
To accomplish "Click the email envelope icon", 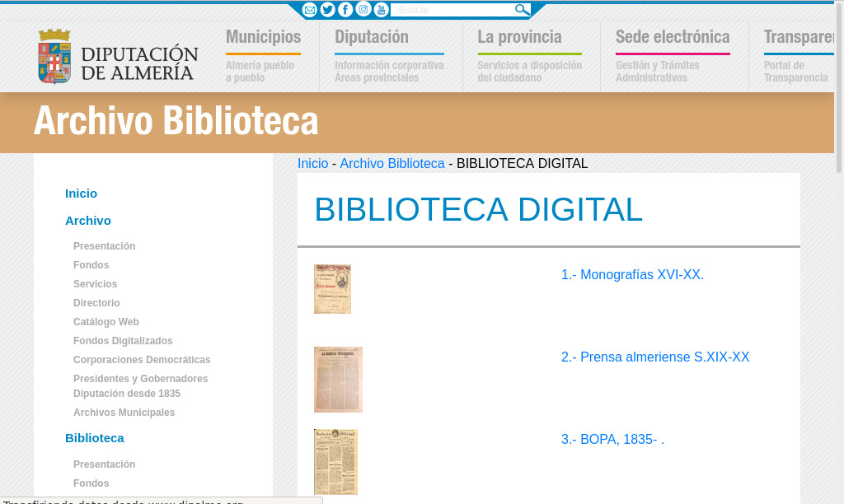I will click(310, 10).
